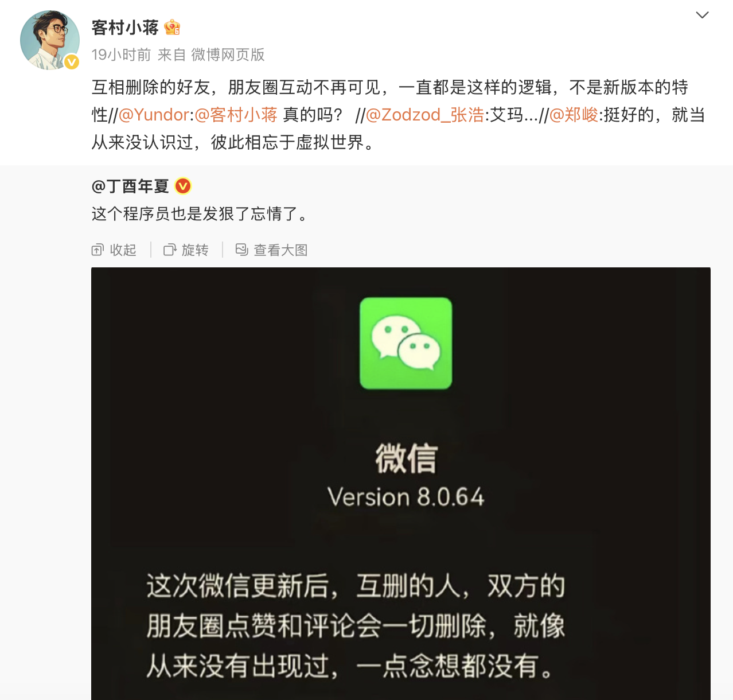733x700 pixels.
Task: Click the yellow verified badge on avatar
Action: [72, 61]
